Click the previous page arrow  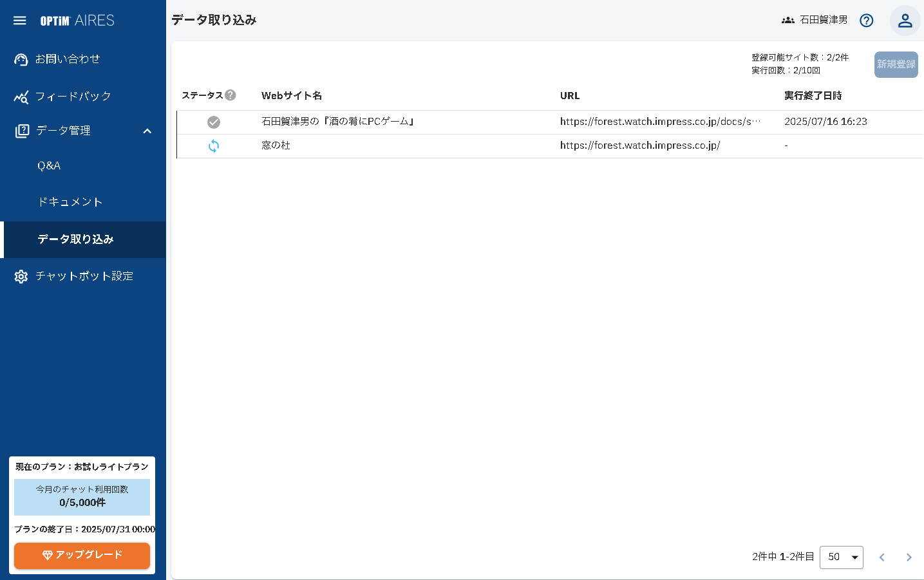click(x=882, y=557)
